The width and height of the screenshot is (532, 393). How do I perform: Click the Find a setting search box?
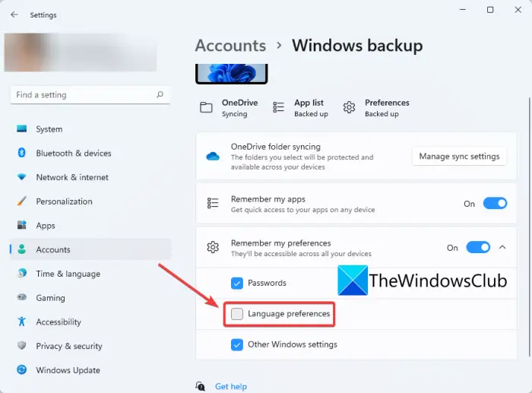(x=90, y=95)
